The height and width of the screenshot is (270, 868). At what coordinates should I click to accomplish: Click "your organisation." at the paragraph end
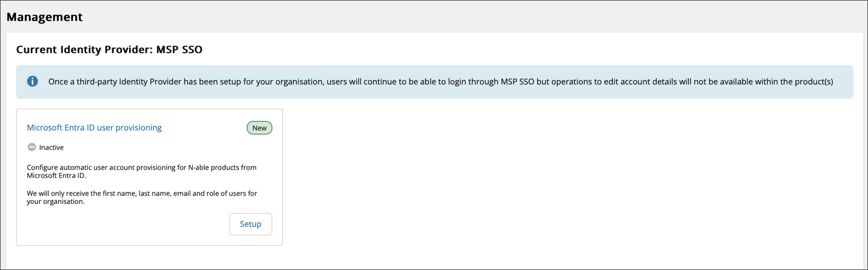[56, 202]
